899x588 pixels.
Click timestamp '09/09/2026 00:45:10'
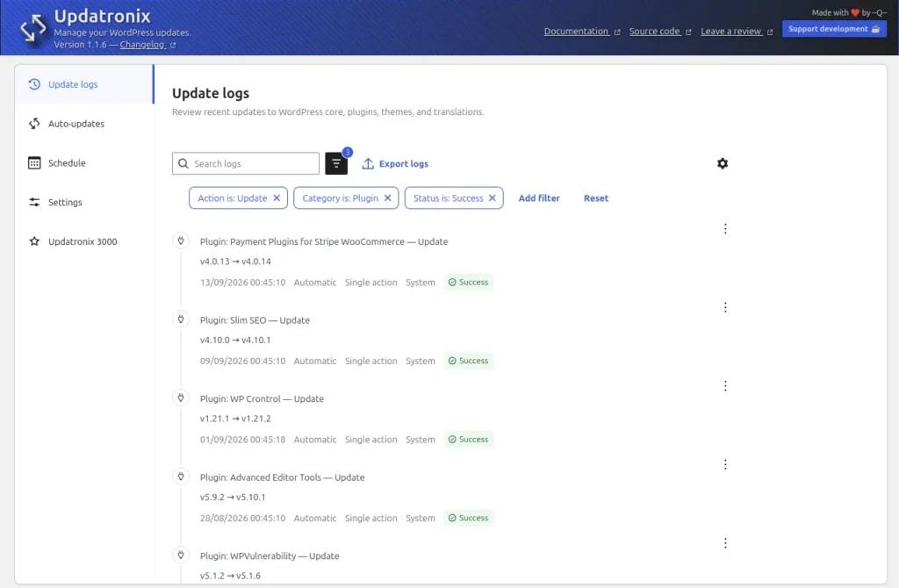[242, 361]
